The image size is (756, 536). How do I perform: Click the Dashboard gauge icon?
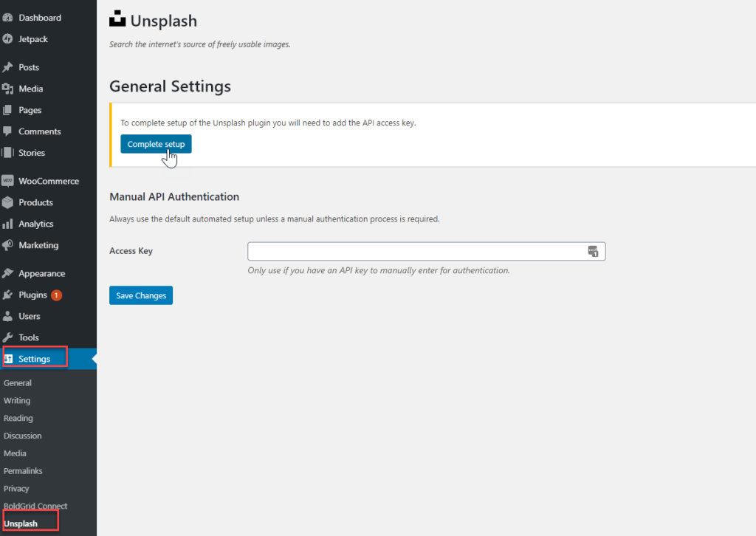click(x=7, y=18)
